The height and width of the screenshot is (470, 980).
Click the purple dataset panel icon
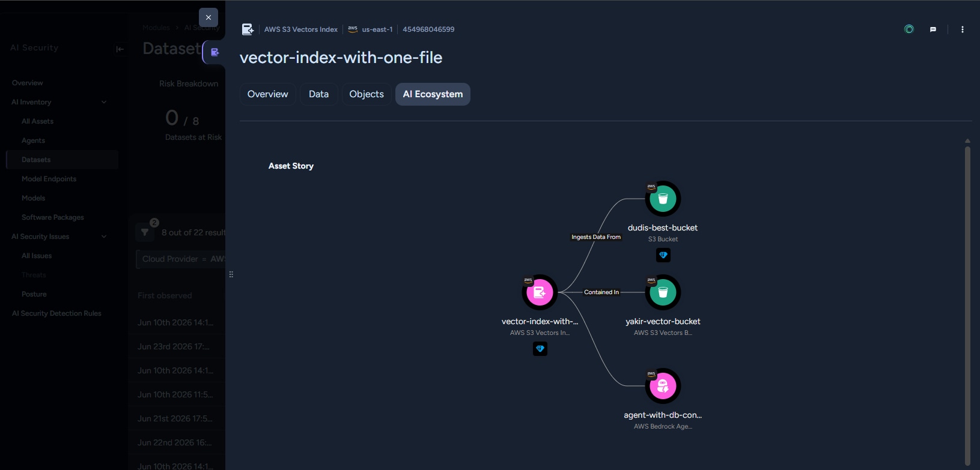pos(215,52)
